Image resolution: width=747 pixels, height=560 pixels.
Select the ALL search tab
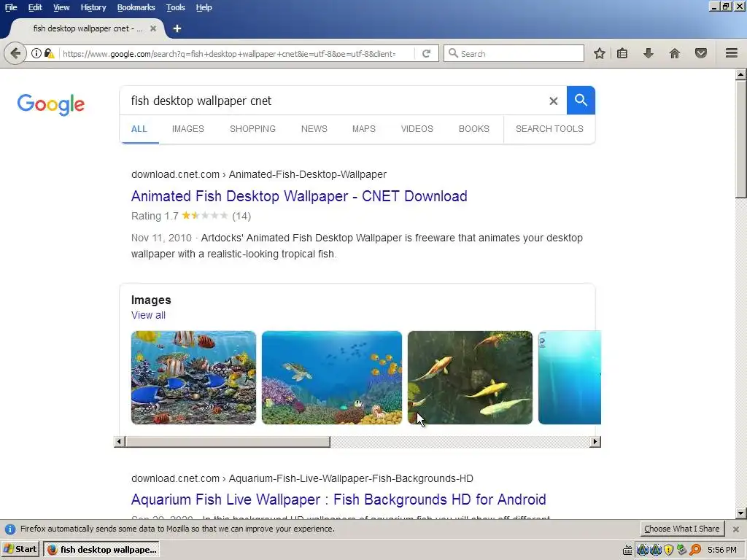(139, 129)
